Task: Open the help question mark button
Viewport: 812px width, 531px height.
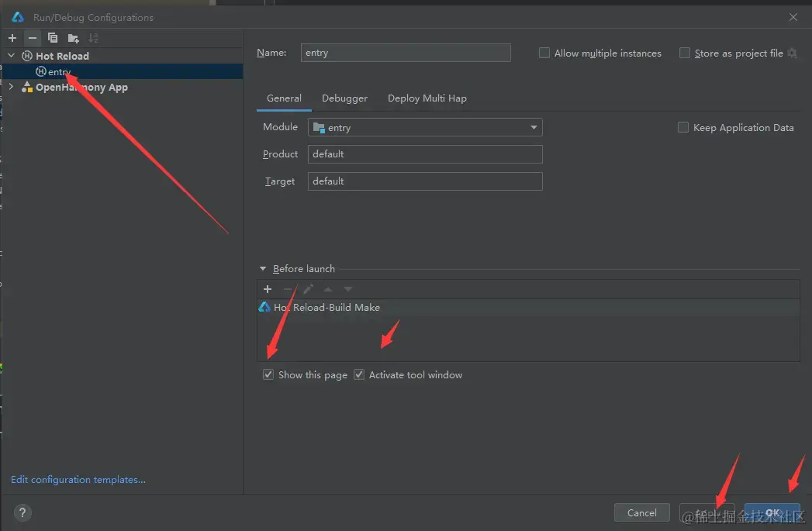Action: tap(22, 513)
